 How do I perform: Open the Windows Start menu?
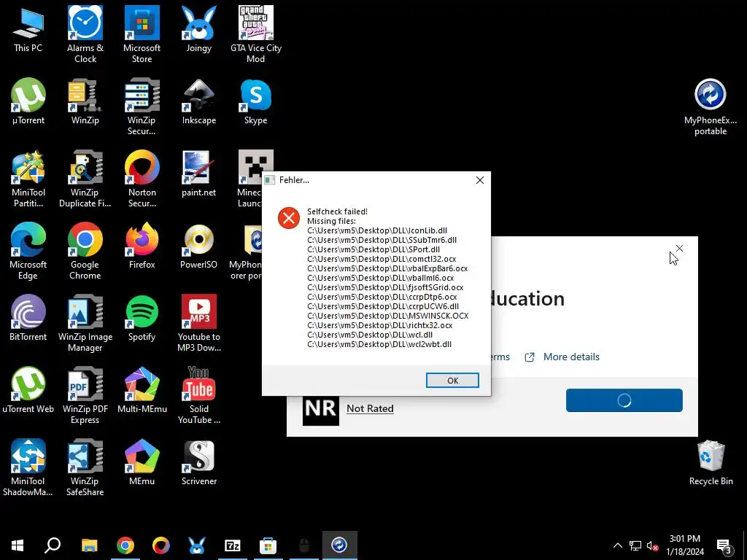[x=18, y=545]
